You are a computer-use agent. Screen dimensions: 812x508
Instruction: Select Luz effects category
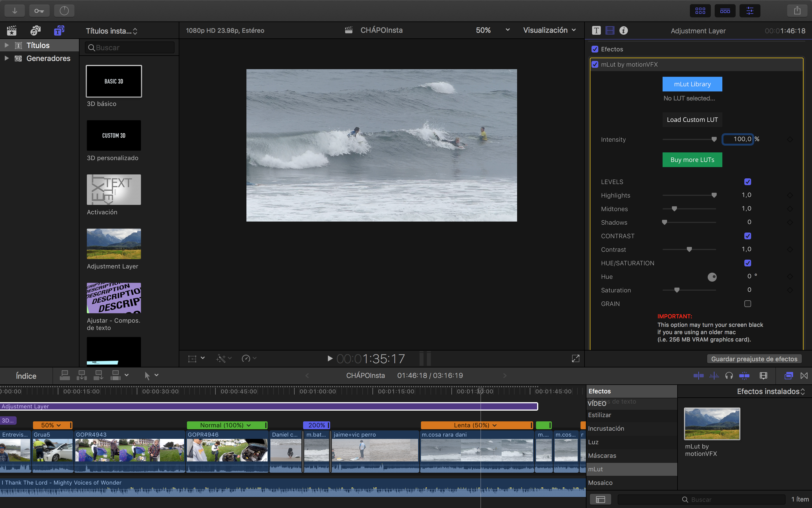(632, 442)
